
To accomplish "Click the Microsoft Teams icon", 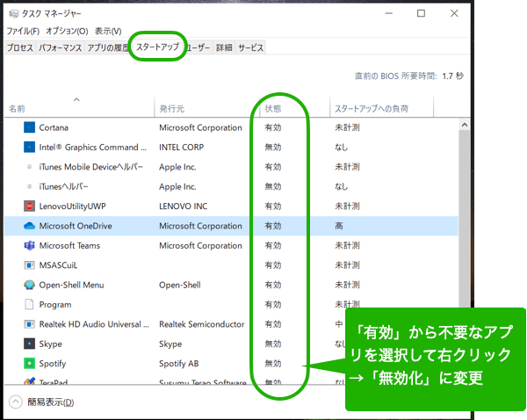I will click(x=30, y=246).
